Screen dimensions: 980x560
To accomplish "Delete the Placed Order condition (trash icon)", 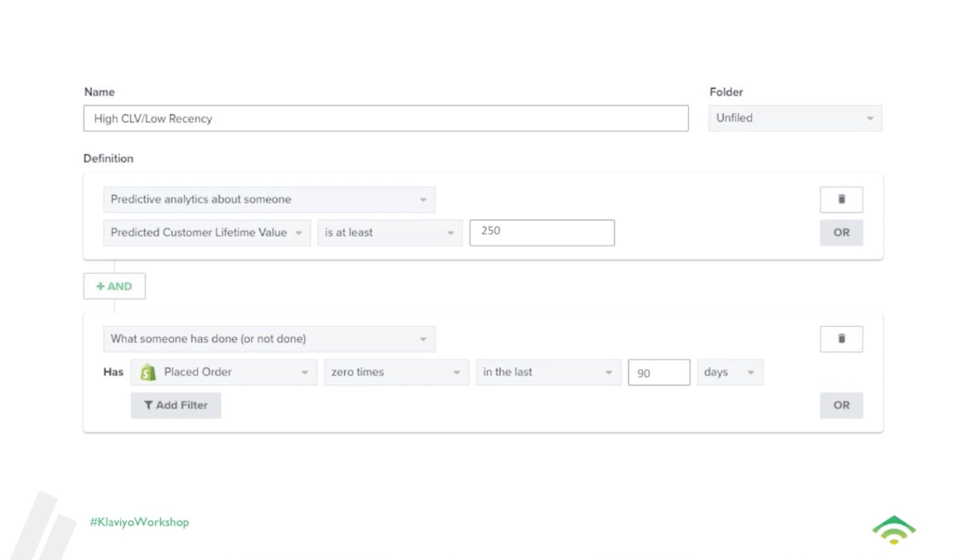I will pos(841,339).
